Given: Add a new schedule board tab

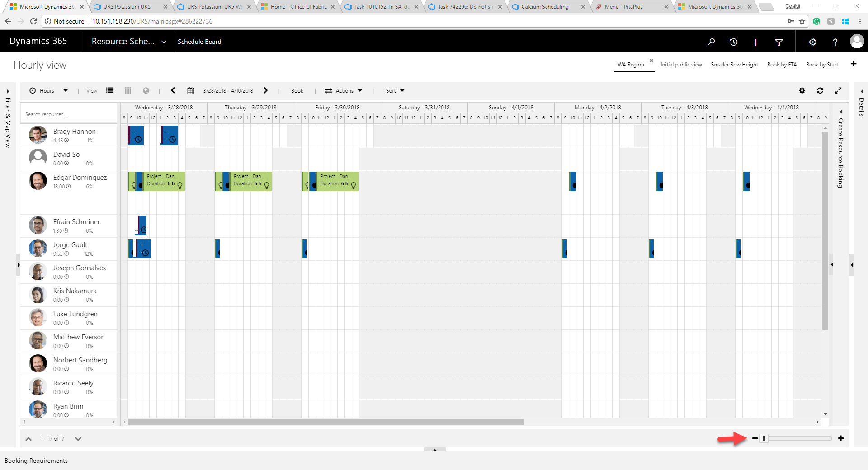Looking at the screenshot, I should tap(854, 64).
